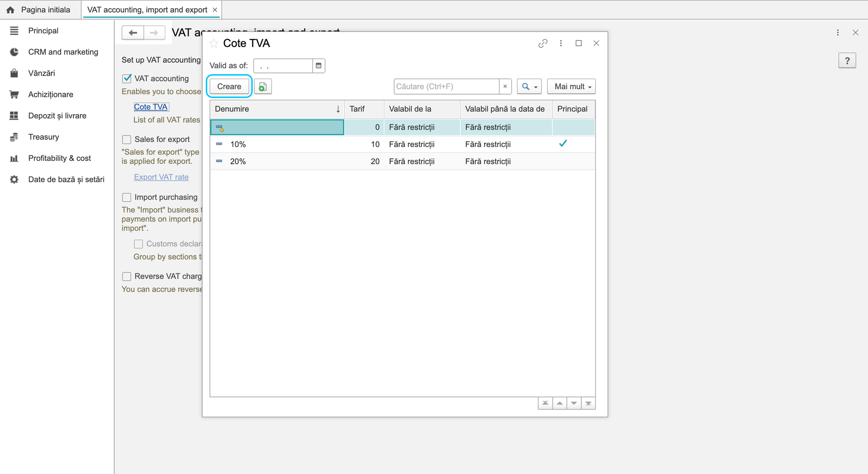Toggle the Customs declaration checkbox
The image size is (868, 474).
139,244
